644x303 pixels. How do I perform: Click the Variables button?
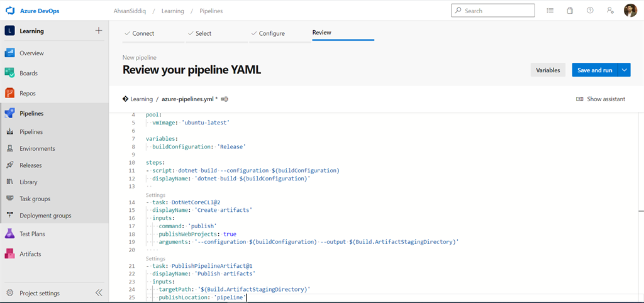(x=548, y=70)
